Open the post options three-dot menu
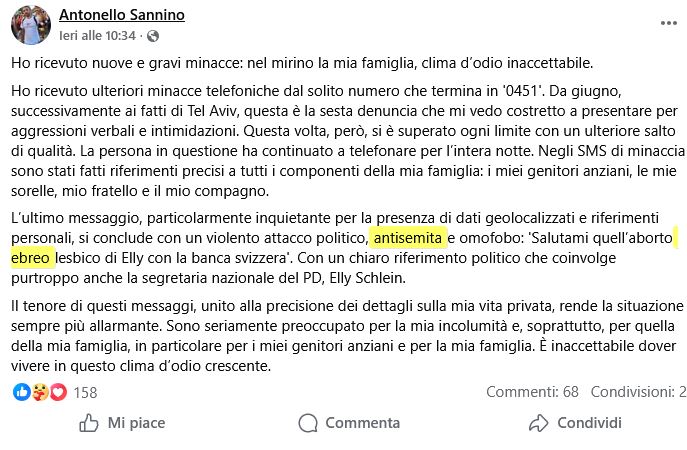Viewport: 687px width, 450px height. [667, 22]
